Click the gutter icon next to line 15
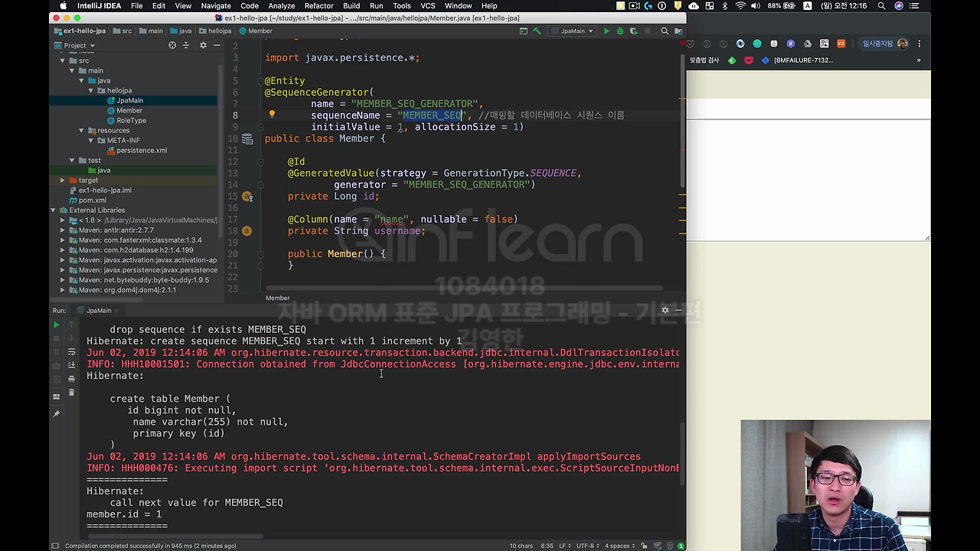This screenshot has width=980, height=551. point(247,196)
